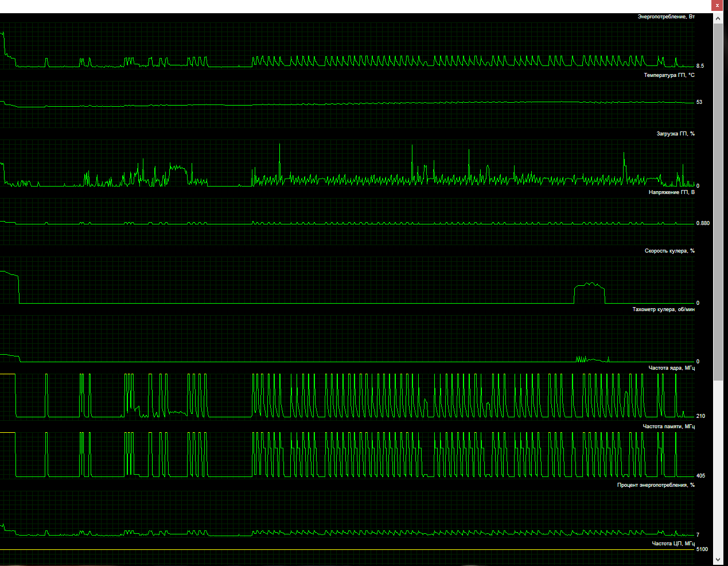
Task: Select the Тахометр кулера, об/мин label
Action: click(663, 309)
